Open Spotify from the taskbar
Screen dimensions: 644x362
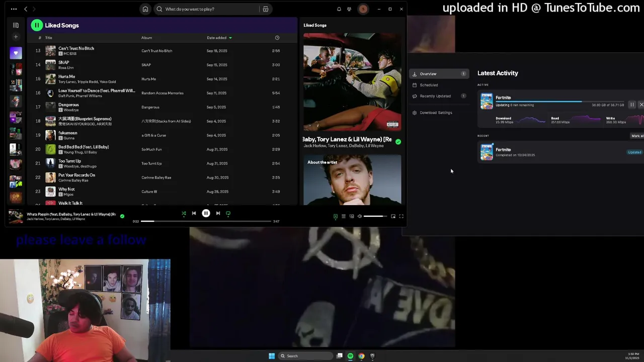[x=350, y=356]
